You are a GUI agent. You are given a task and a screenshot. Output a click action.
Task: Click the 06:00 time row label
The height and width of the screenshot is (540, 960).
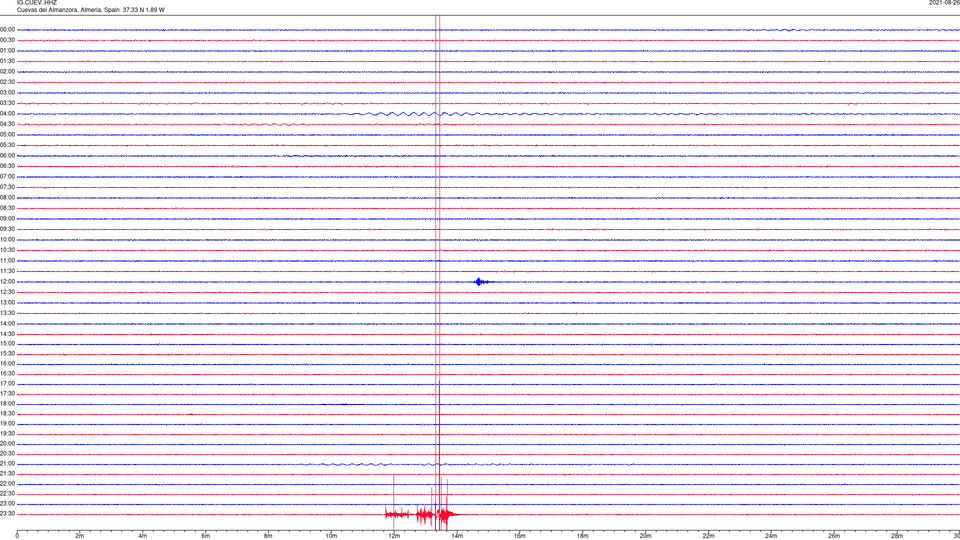(7, 156)
